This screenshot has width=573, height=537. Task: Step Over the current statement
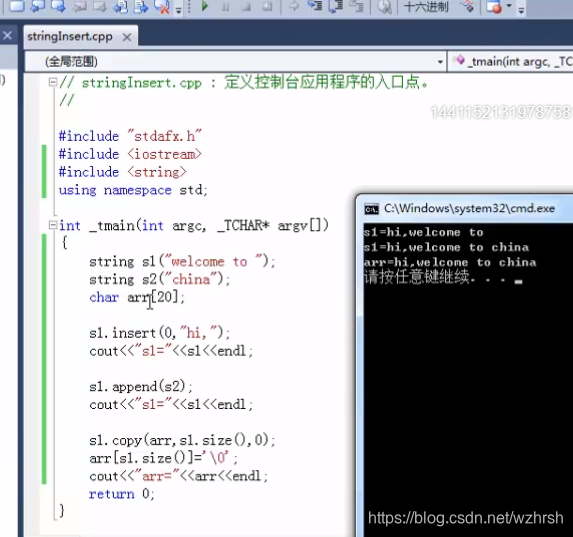click(336, 6)
